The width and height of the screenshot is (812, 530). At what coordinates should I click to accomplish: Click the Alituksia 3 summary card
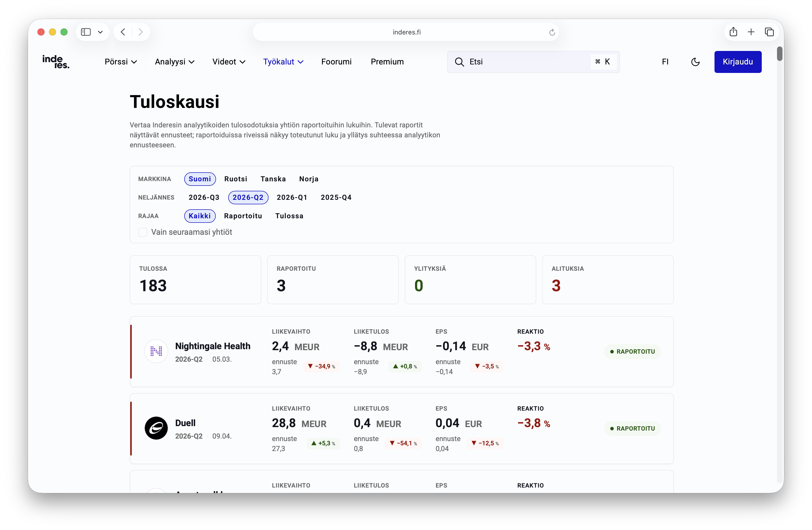tap(608, 279)
